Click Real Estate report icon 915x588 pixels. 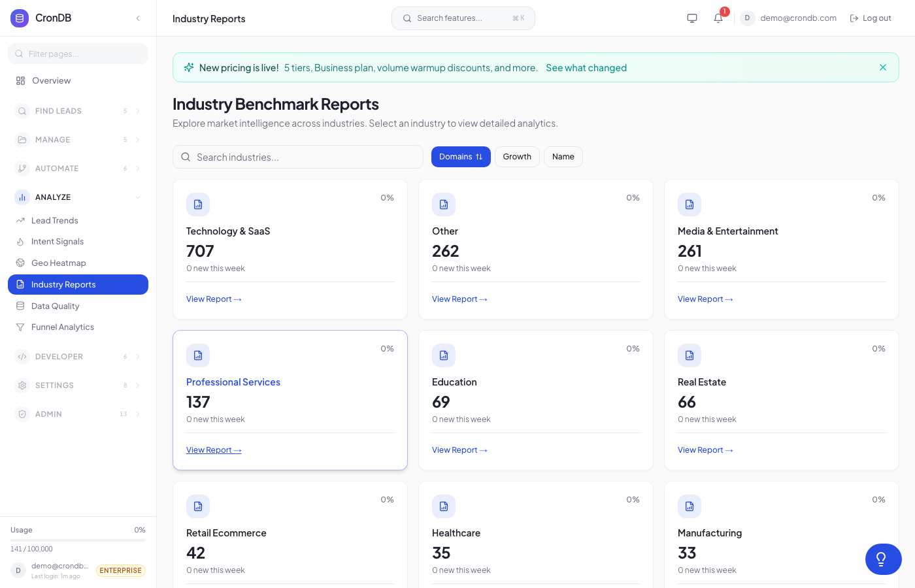coord(690,355)
